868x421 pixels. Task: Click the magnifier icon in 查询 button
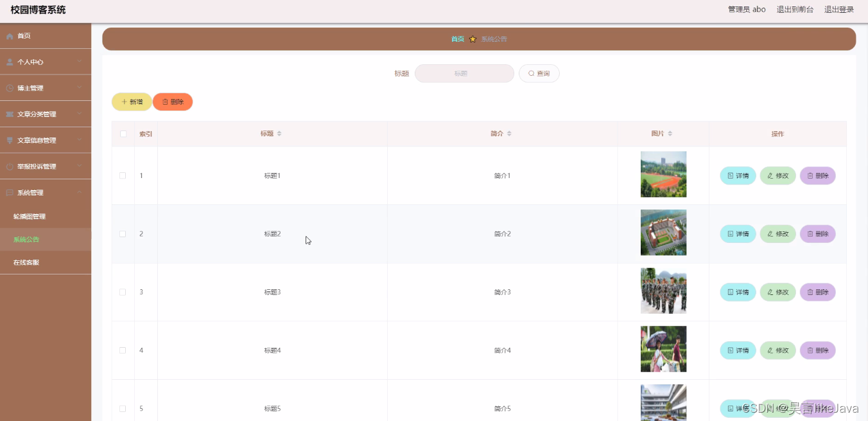click(x=532, y=73)
